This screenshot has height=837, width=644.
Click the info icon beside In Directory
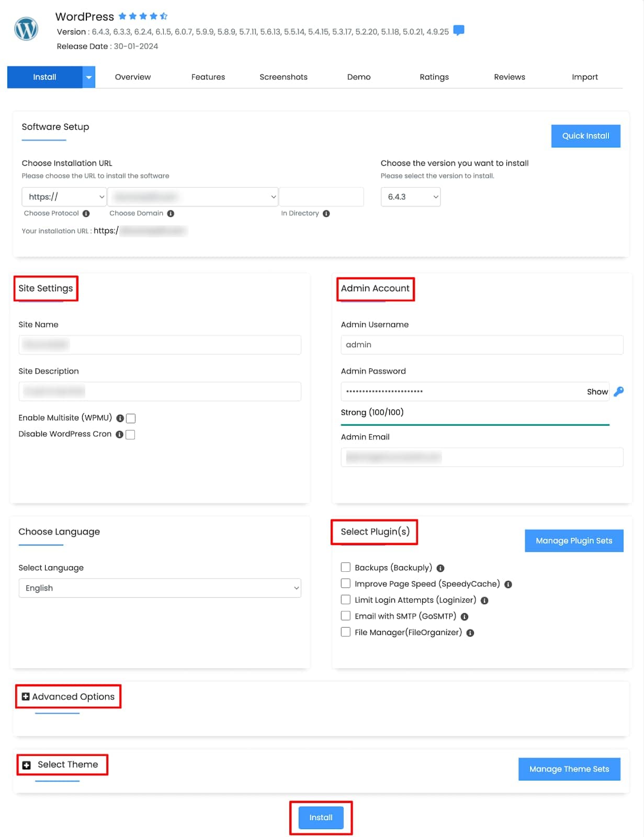[x=326, y=213]
